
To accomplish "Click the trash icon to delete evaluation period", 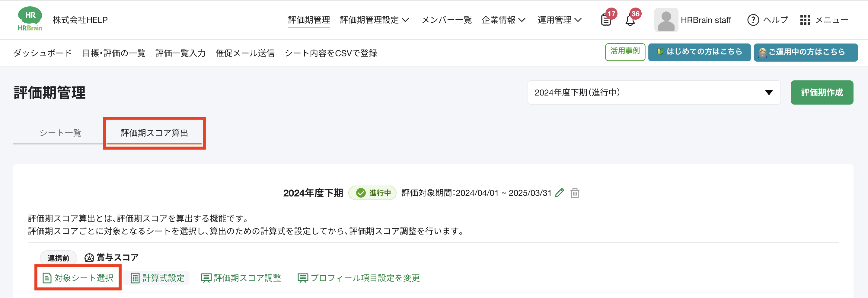I will 575,193.
